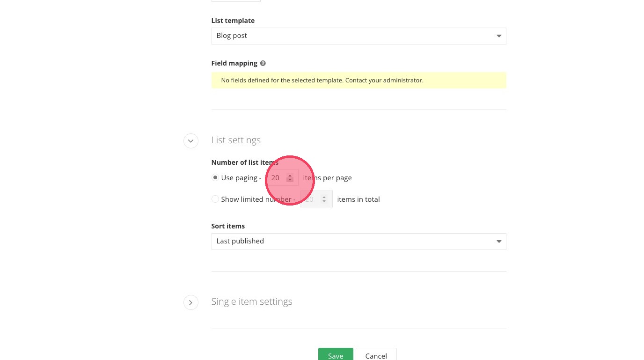Image resolution: width=644 pixels, height=360 pixels.
Task: Click the List template dropdown arrow
Action: [498, 36]
